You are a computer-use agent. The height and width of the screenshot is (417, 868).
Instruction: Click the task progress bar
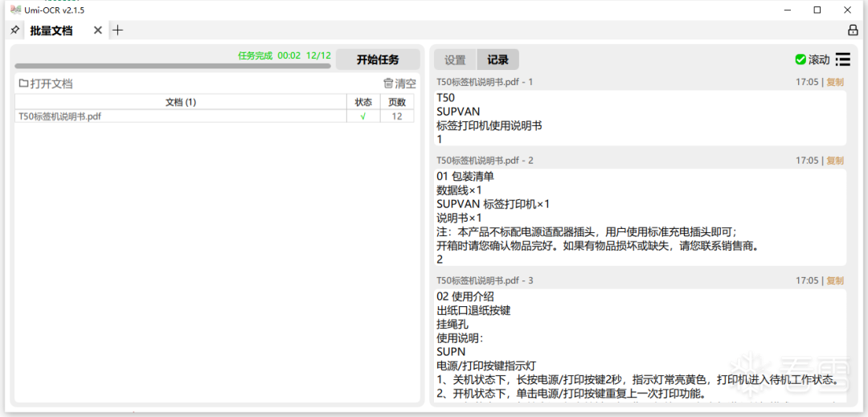click(x=172, y=66)
